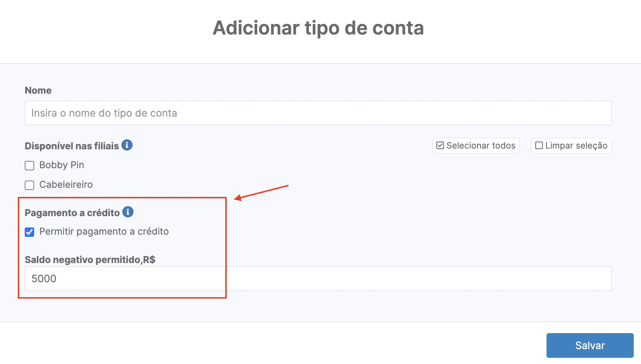Viewport: 641px width, 364px height.
Task: Focus the Nome input field
Action: (318, 113)
